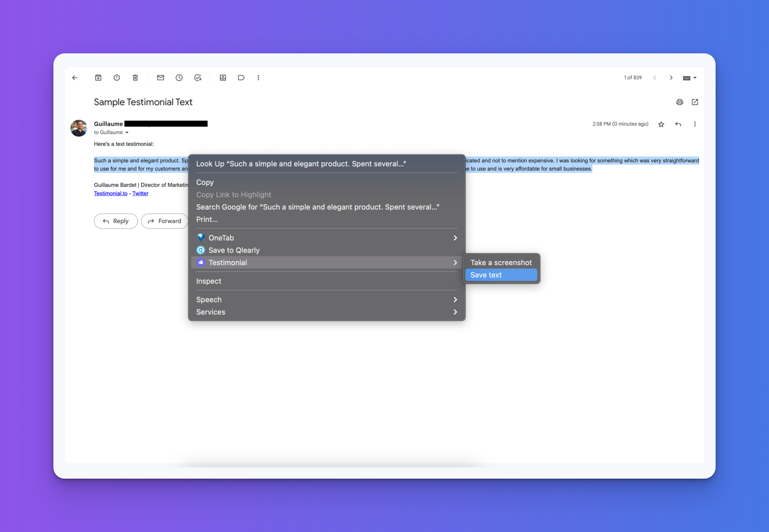Add to tasks with the checkmark icon
This screenshot has height=532, width=769.
click(198, 78)
